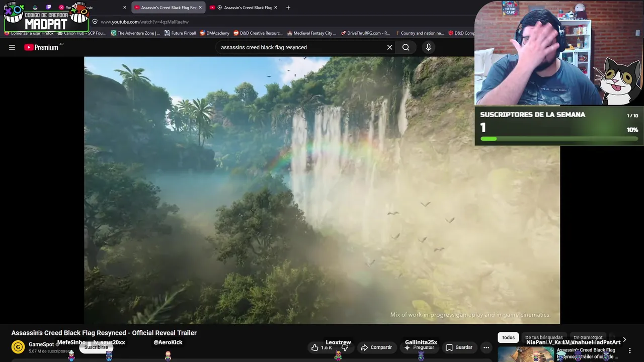The image size is (644, 362).
Task: Open The Adventure Zone bookmark
Action: click(135, 33)
